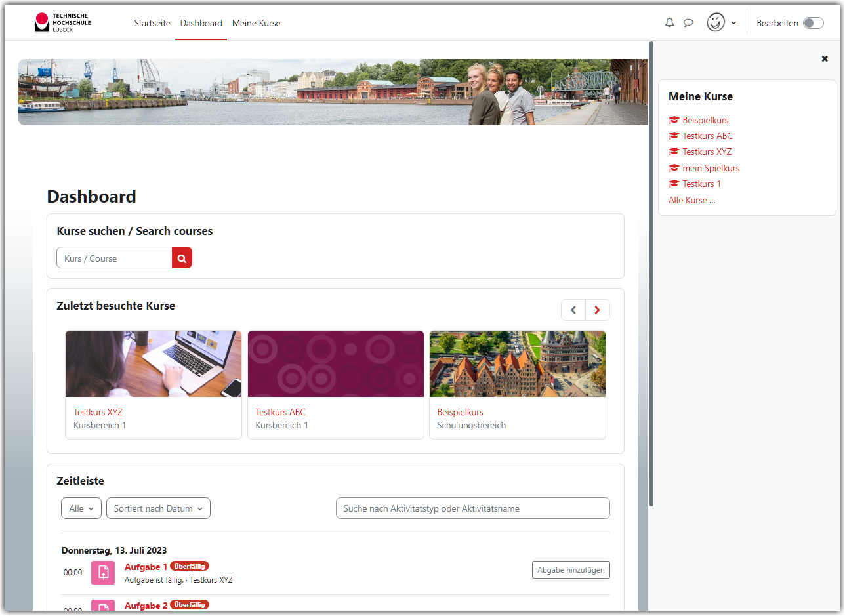
Task: Click the Technische Hochschule Lübeck logo
Action: 63,22
